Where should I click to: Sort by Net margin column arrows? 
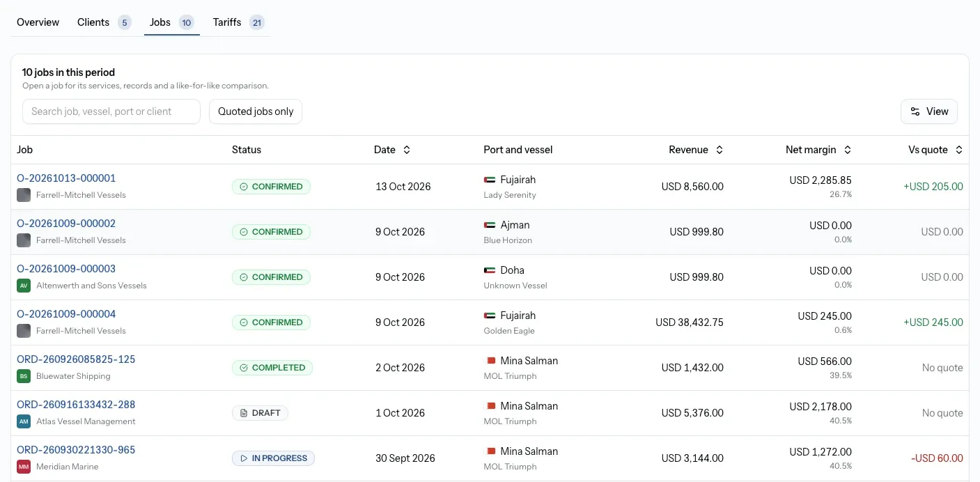pyautogui.click(x=848, y=150)
